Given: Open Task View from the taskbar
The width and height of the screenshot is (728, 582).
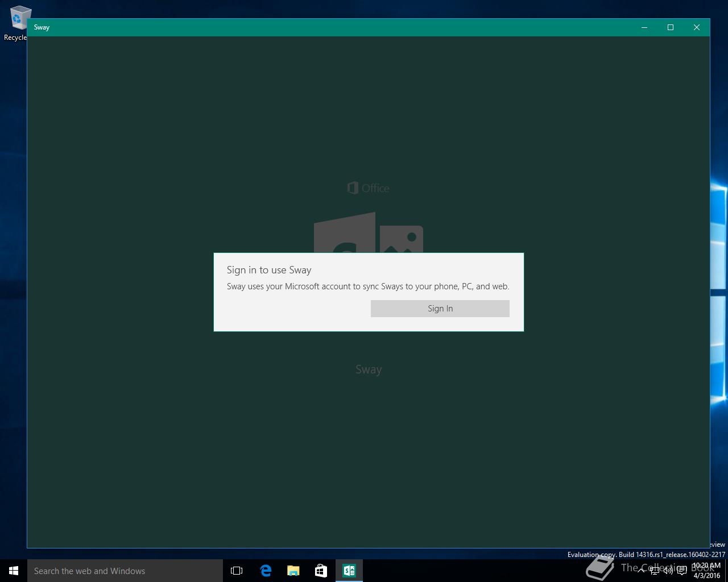Looking at the screenshot, I should 237,571.
